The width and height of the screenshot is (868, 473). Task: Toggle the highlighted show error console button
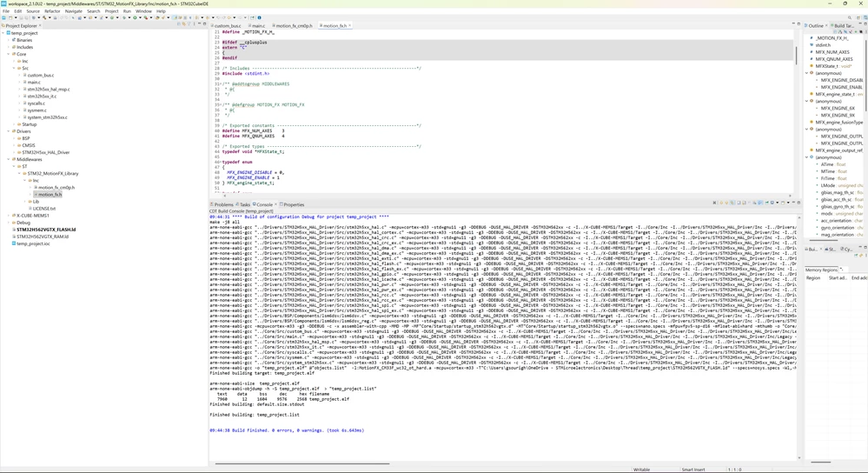[x=732, y=203]
